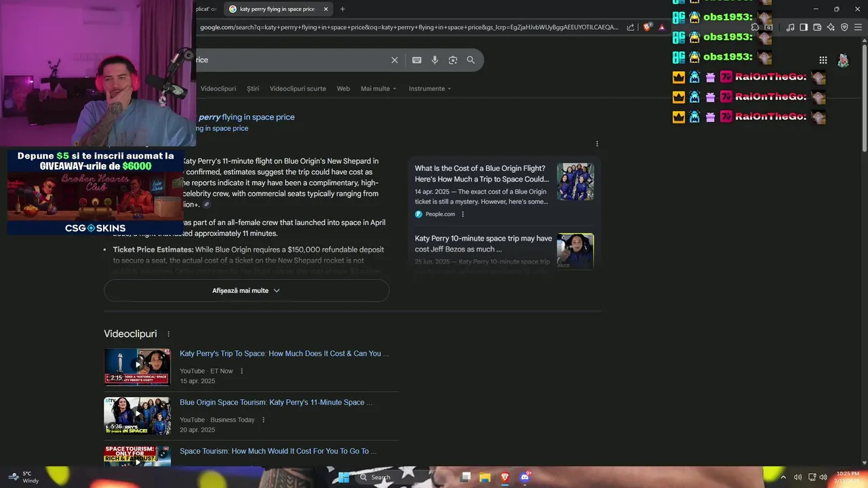Open the corrected 'perry flying in space price' suggestion
The image size is (868, 488).
pyautogui.click(x=246, y=117)
